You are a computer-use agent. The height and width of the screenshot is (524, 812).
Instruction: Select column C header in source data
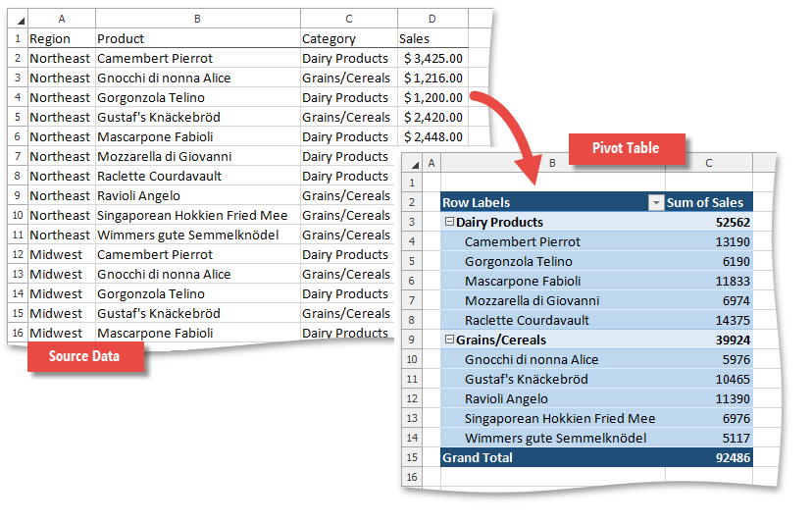click(349, 20)
